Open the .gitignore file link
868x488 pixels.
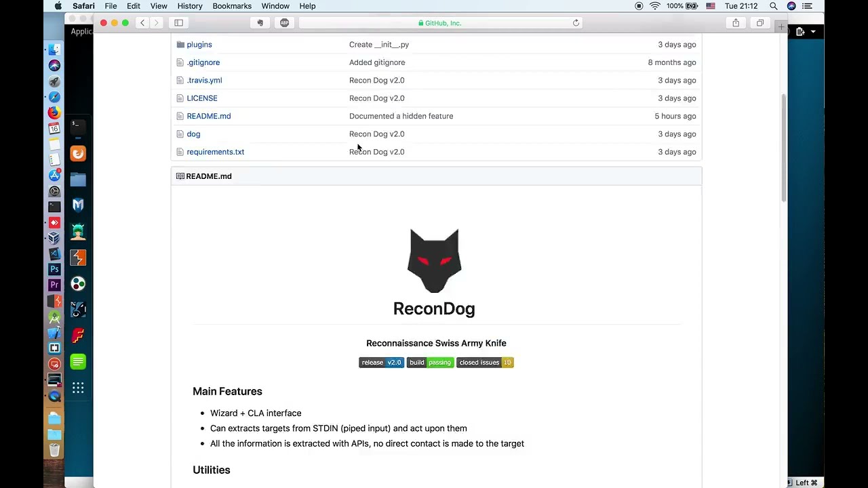tap(203, 62)
